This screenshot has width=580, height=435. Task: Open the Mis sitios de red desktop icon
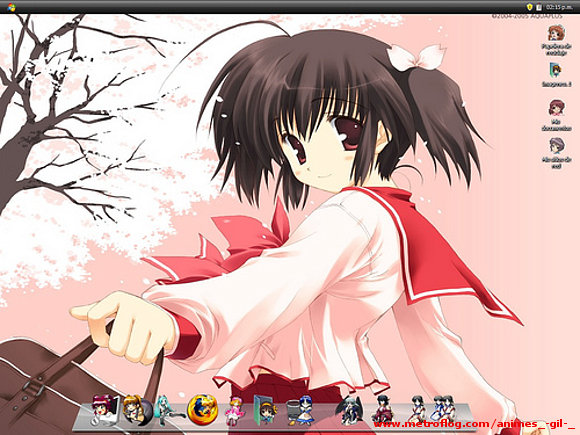[x=556, y=153]
